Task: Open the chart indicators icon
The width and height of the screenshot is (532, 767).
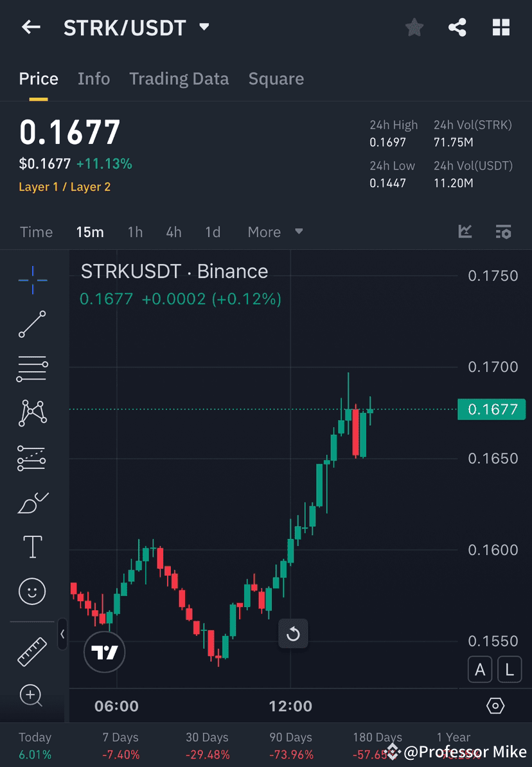Action: 465,231
